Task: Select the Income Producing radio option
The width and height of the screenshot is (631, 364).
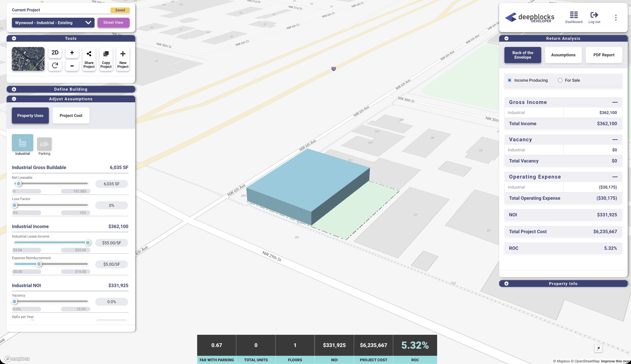Action: tap(509, 80)
